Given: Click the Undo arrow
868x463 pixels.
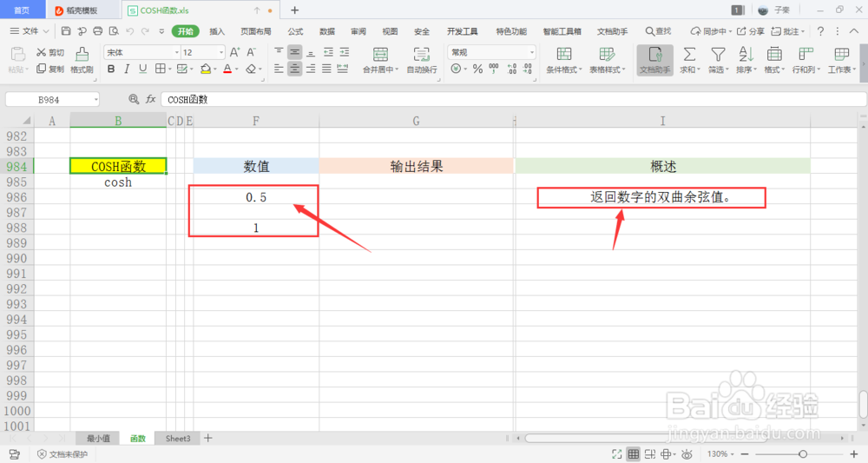Looking at the screenshot, I should point(130,31).
